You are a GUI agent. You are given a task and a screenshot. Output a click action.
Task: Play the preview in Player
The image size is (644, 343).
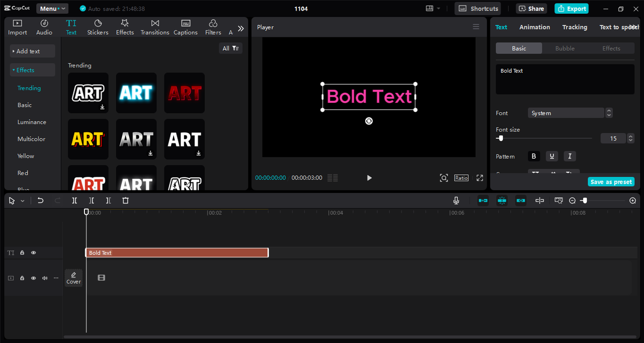click(369, 178)
